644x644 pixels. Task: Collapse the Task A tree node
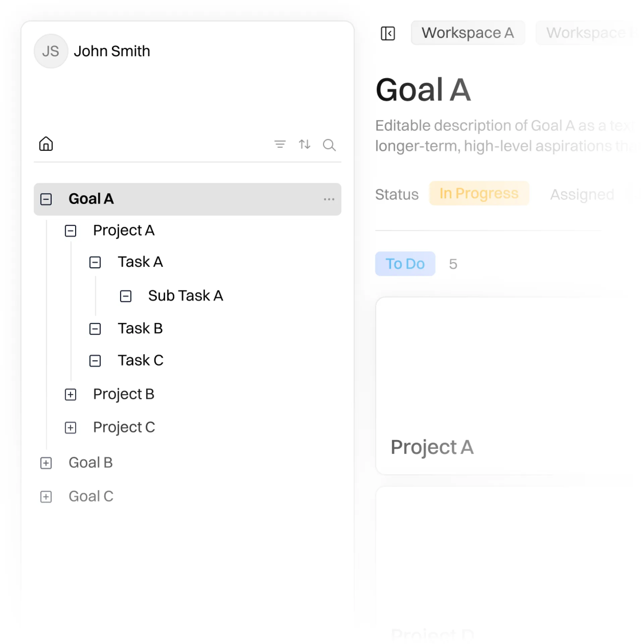click(95, 262)
